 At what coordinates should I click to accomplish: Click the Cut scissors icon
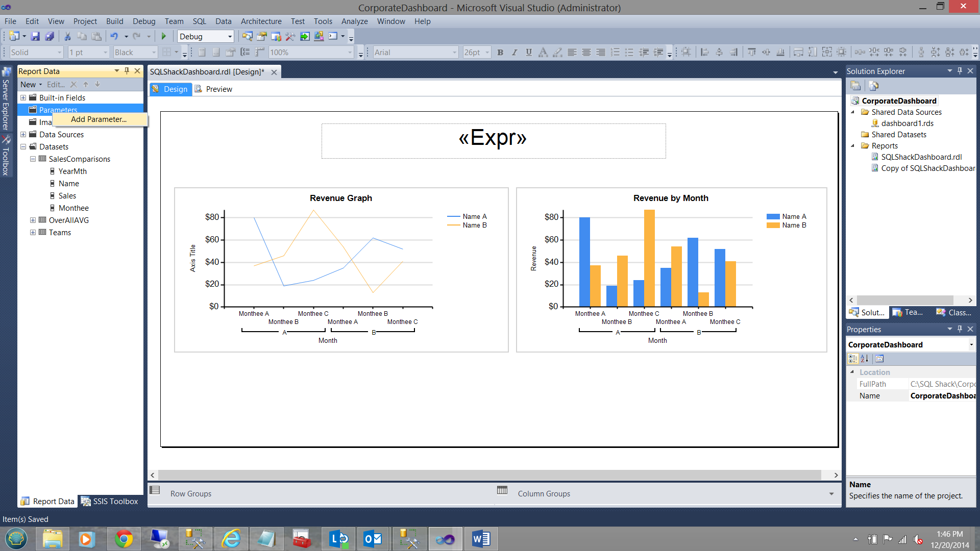coord(67,36)
